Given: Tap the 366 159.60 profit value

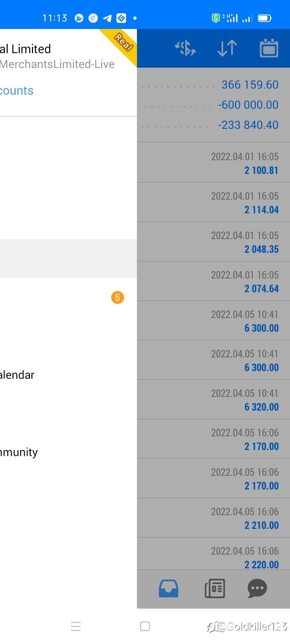Looking at the screenshot, I should click(250, 85).
